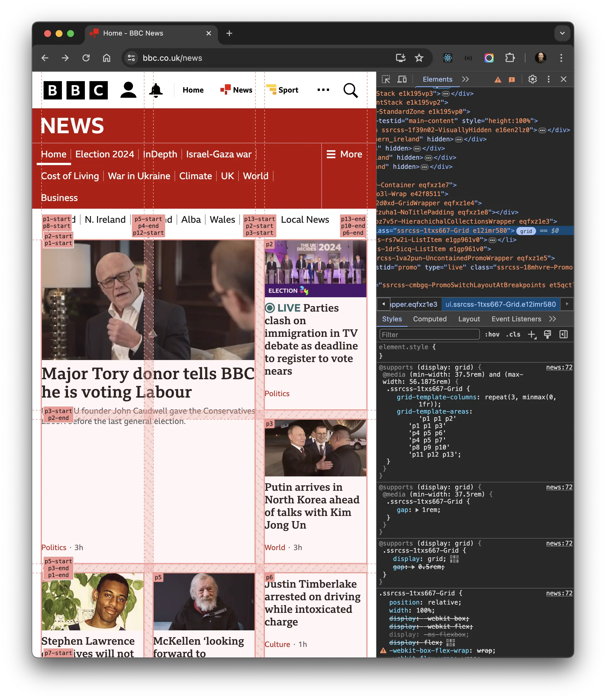
Task: Click the More navigation menu button
Action: [345, 154]
